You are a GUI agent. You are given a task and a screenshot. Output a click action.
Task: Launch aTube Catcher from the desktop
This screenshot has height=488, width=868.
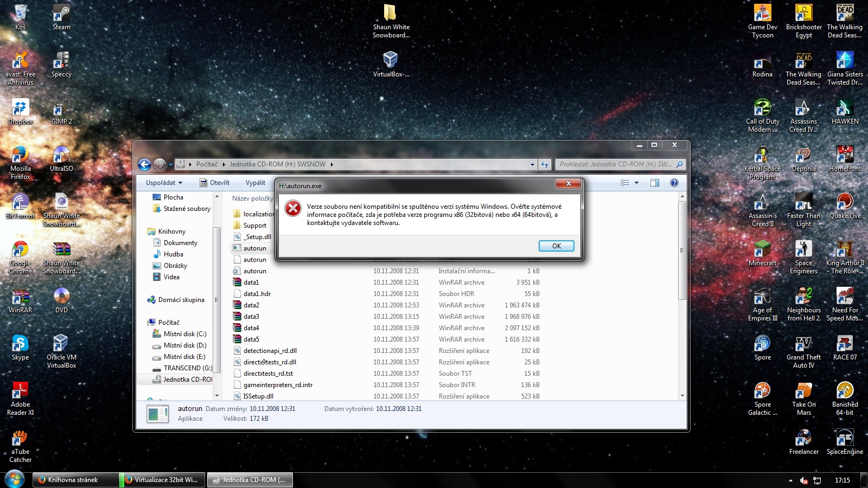coord(20,446)
